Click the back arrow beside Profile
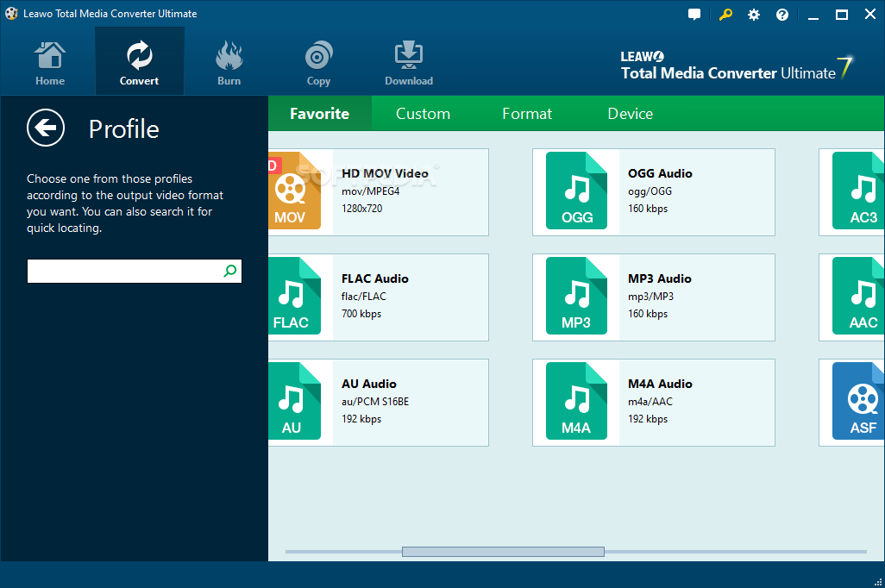The image size is (885, 588). click(46, 128)
